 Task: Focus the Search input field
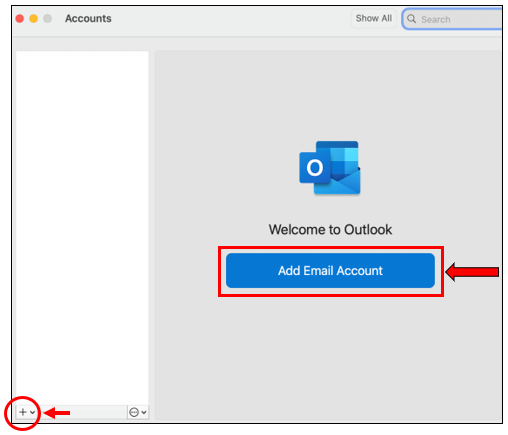[x=453, y=19]
